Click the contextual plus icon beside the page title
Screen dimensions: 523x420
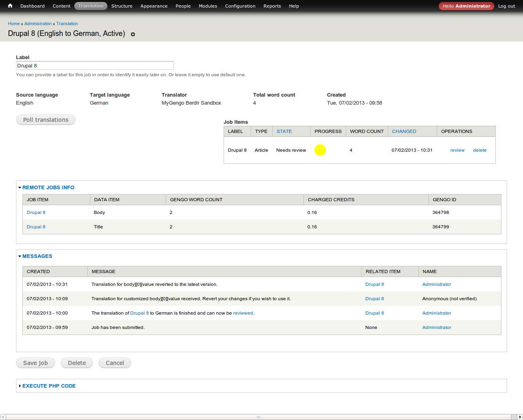pyautogui.click(x=133, y=34)
